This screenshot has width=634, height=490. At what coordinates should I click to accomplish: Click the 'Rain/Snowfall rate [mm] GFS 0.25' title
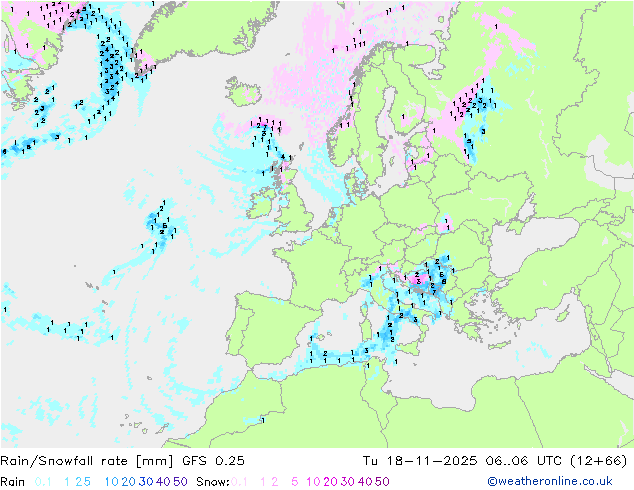(x=123, y=461)
